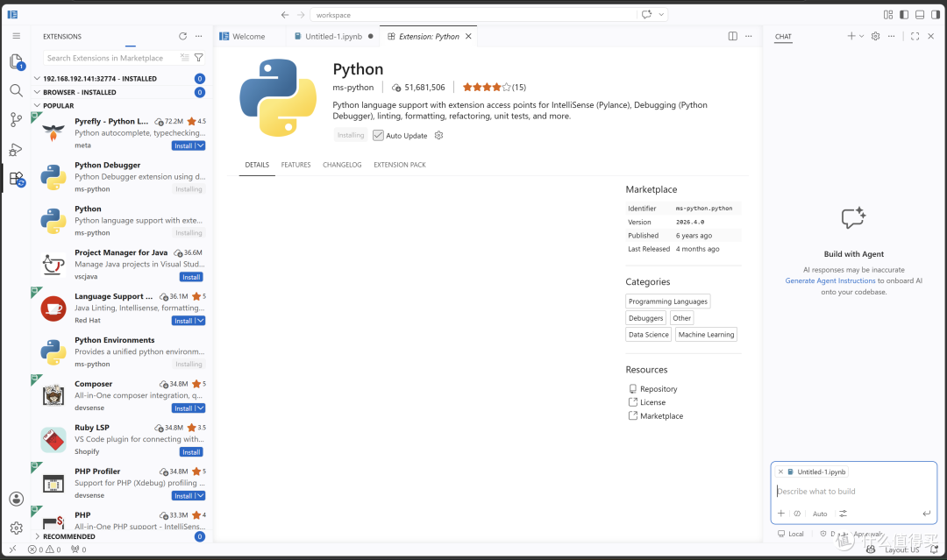Screen dimensions: 947x560
Task: Toggle the Auto Update checkbox
Action: point(378,136)
